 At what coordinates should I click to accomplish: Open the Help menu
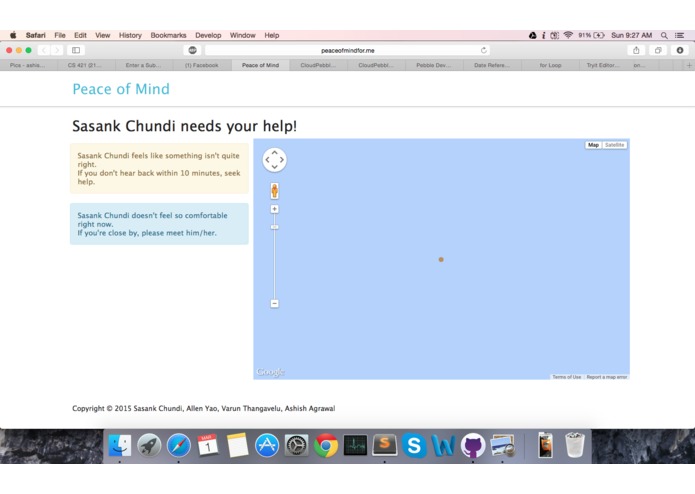[x=272, y=35]
